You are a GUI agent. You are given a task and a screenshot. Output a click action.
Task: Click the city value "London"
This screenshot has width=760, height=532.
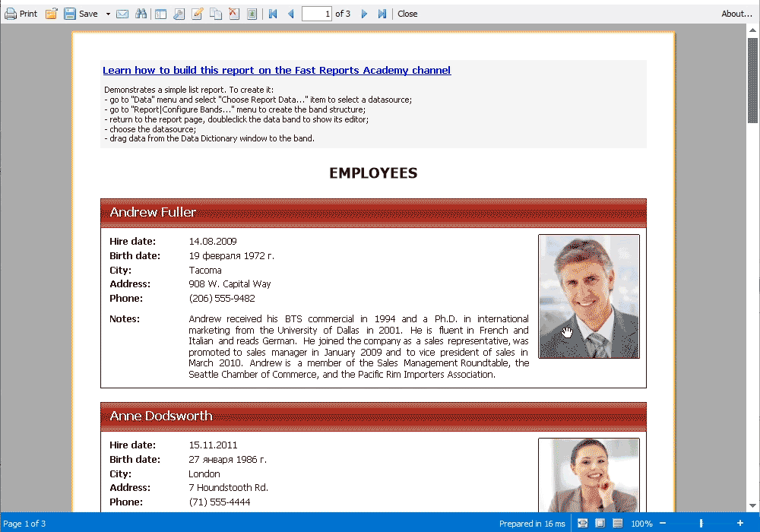(x=204, y=473)
